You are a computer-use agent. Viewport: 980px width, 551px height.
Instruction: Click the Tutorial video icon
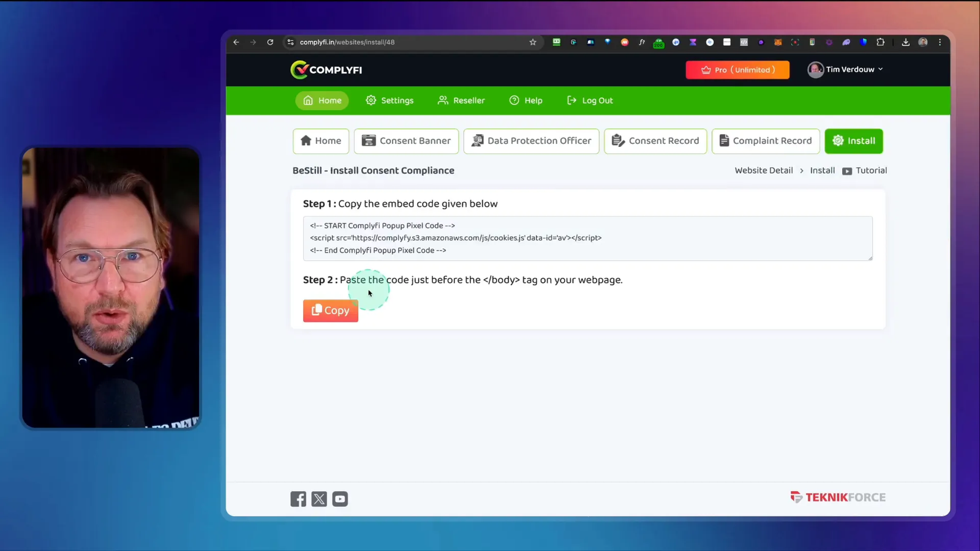(x=847, y=171)
